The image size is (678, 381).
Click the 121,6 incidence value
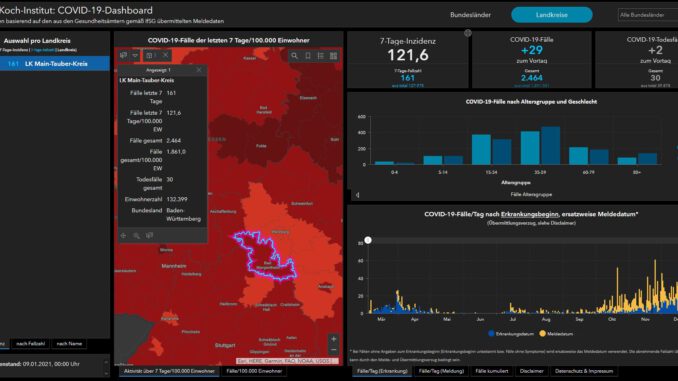tap(408, 55)
